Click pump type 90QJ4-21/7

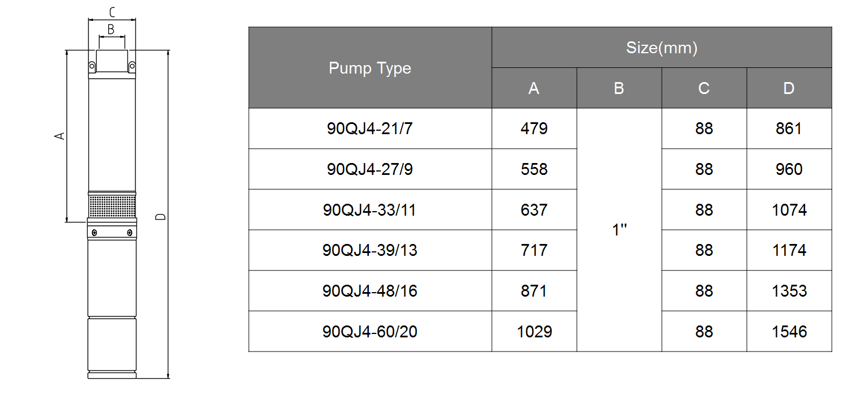click(x=370, y=128)
